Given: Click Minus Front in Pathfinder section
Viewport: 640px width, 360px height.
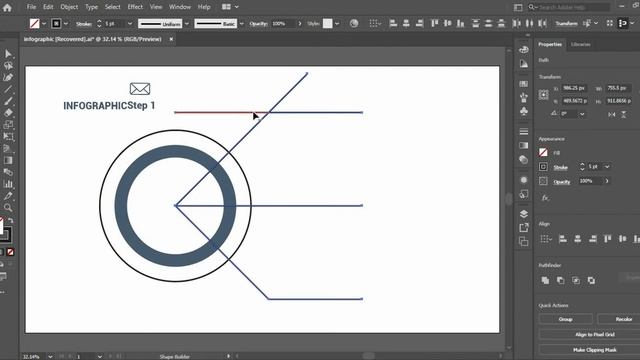Looking at the screenshot, I should [560, 280].
